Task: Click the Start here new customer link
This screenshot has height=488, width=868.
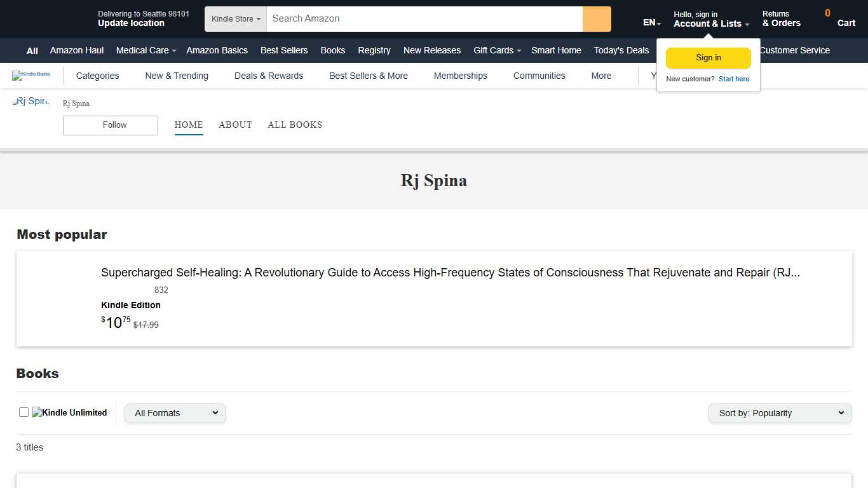Action: (x=735, y=79)
